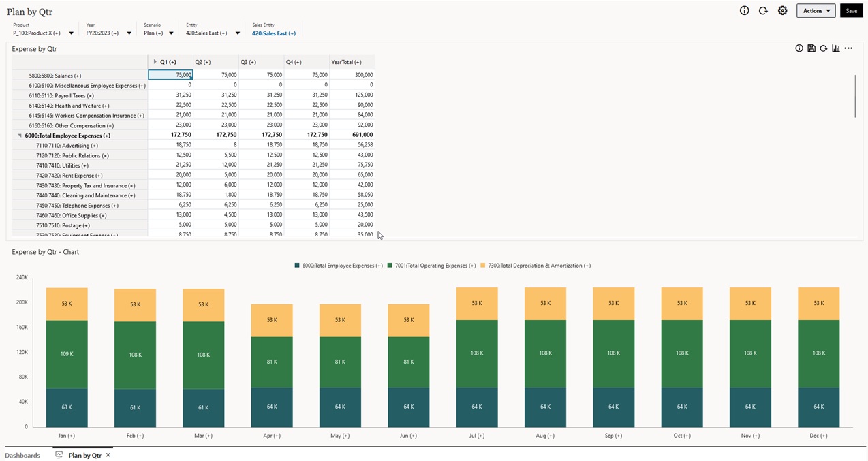Click Cleaning and Maintenance Q2 cell 1,800
This screenshot has height=461, width=868.
216,195
